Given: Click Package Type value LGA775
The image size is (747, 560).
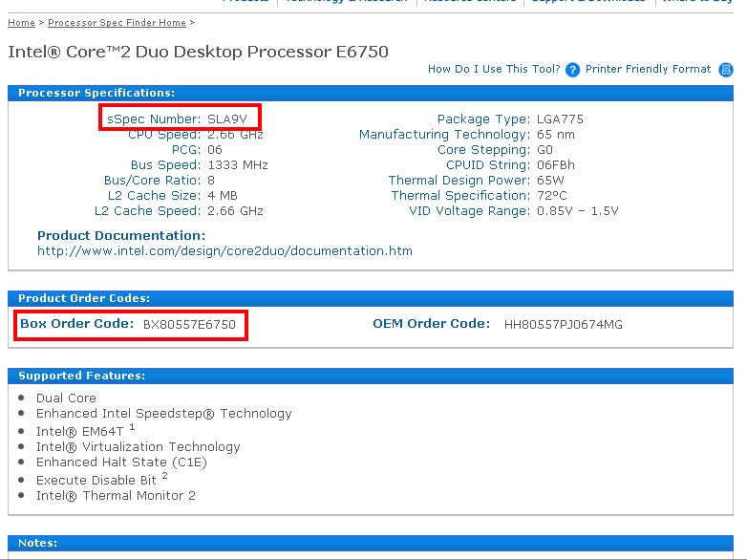Looking at the screenshot, I should 560,119.
